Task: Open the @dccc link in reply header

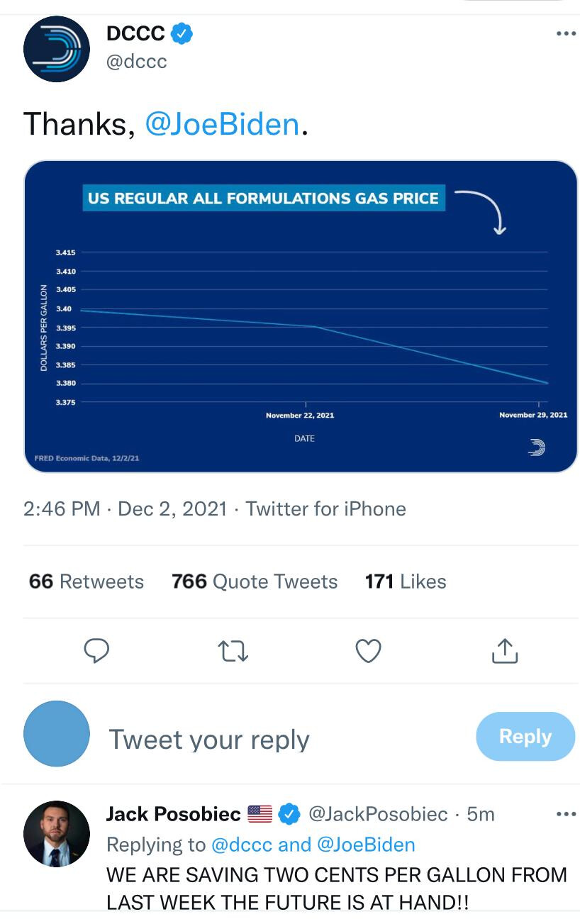Action: coord(242,845)
